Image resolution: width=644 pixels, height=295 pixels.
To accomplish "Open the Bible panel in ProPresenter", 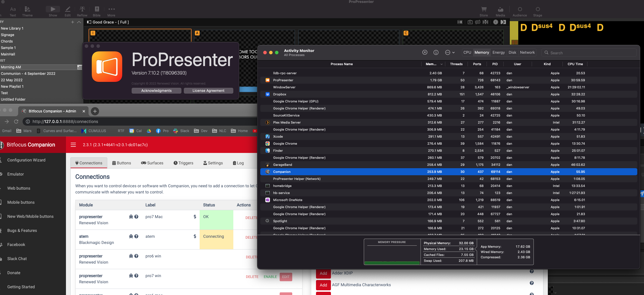I will tap(97, 9).
